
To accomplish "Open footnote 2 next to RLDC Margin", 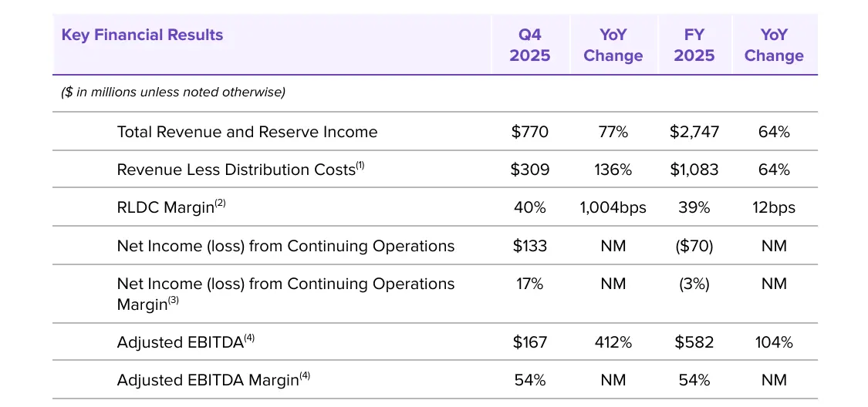I will pos(221,203).
